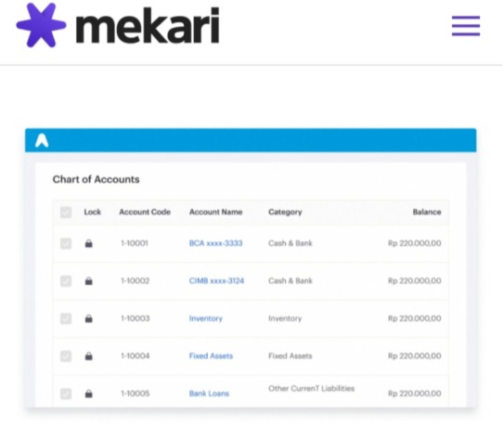The width and height of the screenshot is (504, 427).
Task: Open the Inventory account name link
Action: (206, 318)
